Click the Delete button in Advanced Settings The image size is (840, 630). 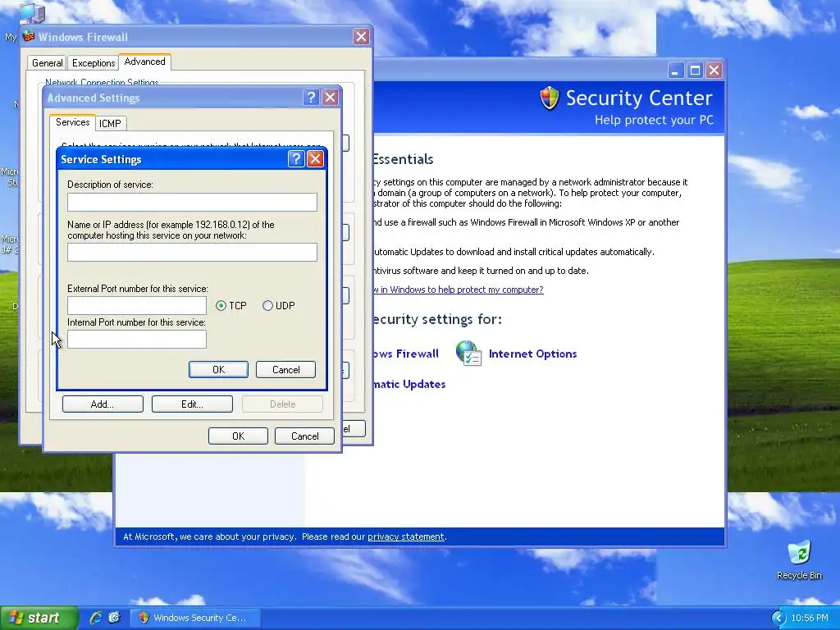point(282,404)
